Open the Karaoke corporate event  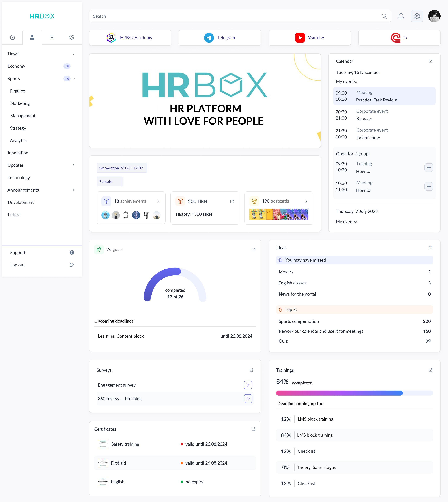tap(384, 115)
